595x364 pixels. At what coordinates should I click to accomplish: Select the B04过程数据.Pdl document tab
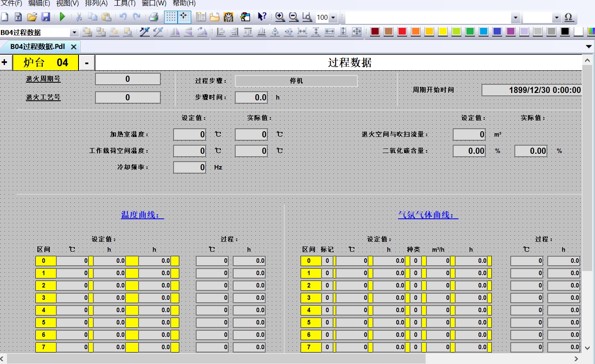[37, 46]
